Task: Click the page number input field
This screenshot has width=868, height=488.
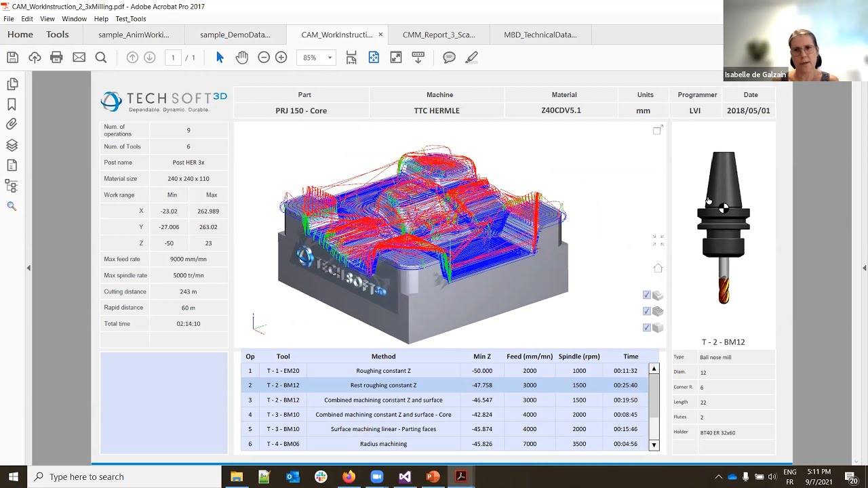Action: coord(173,58)
